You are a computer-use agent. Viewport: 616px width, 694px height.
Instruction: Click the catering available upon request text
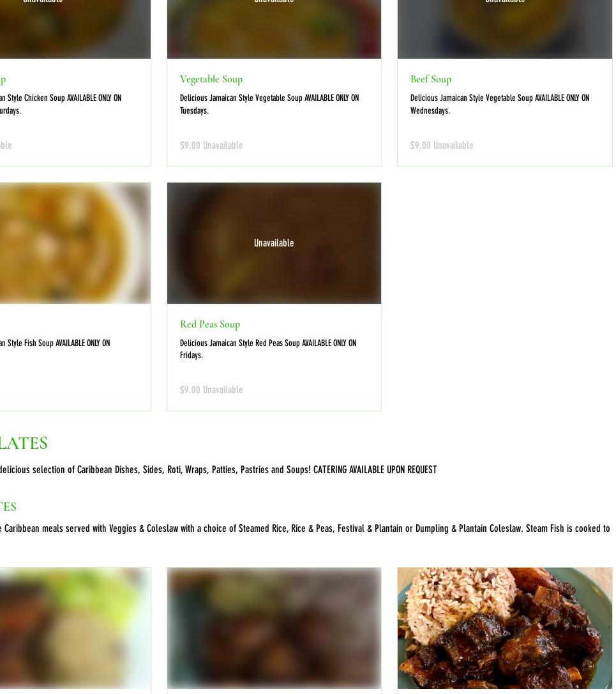pyautogui.click(x=375, y=470)
